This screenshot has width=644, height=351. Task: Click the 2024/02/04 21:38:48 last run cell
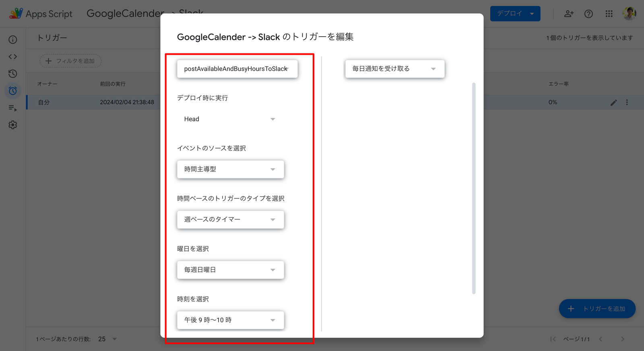tap(127, 102)
